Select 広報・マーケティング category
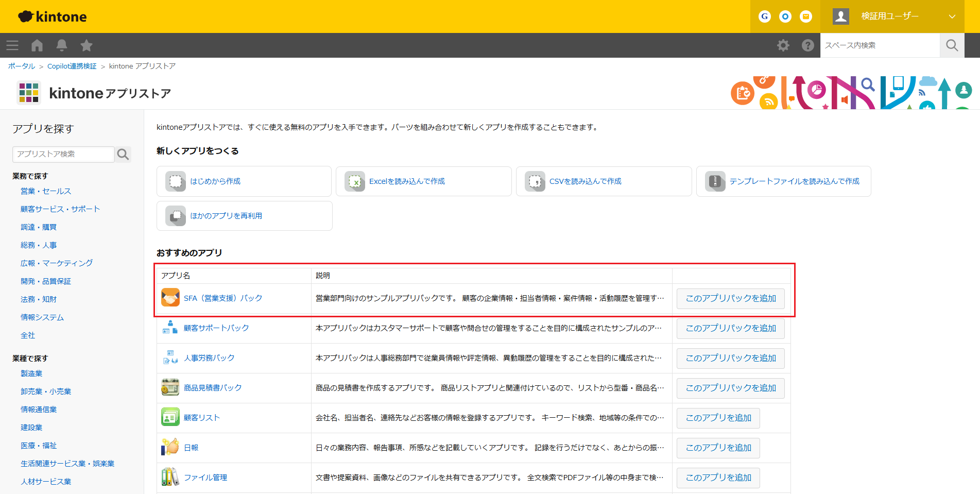This screenshot has height=494, width=980. pos(57,263)
